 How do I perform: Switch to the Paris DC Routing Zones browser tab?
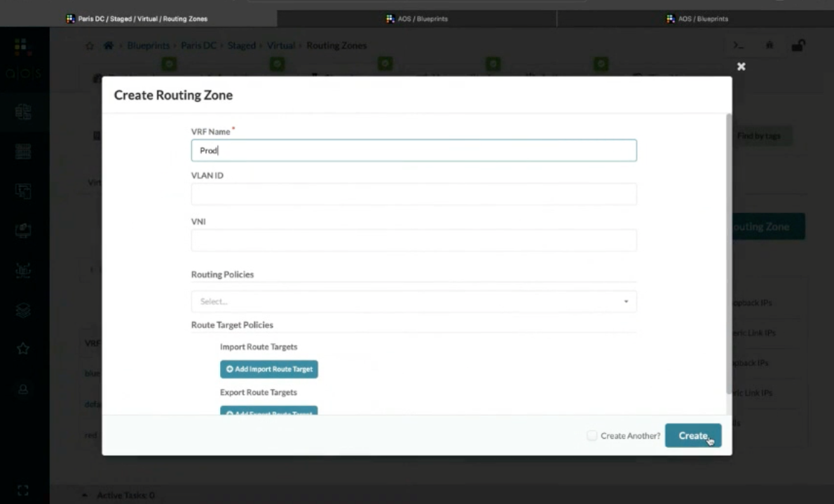[138, 19]
